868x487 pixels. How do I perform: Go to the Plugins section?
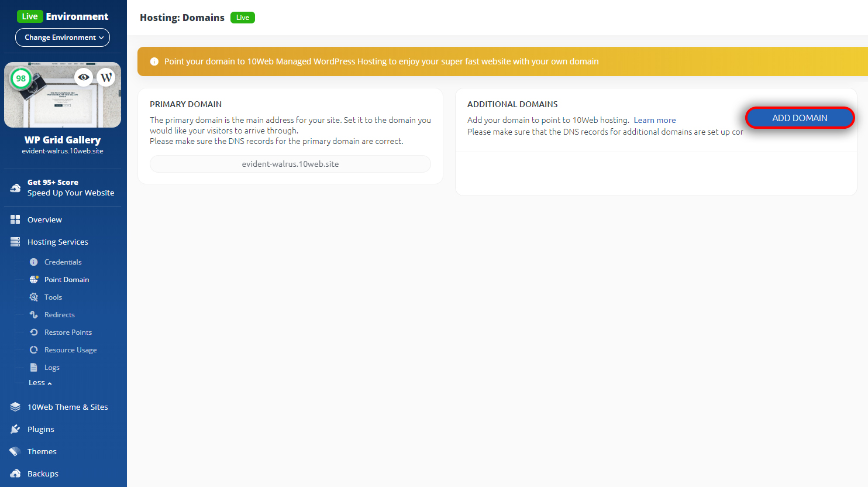(41, 429)
